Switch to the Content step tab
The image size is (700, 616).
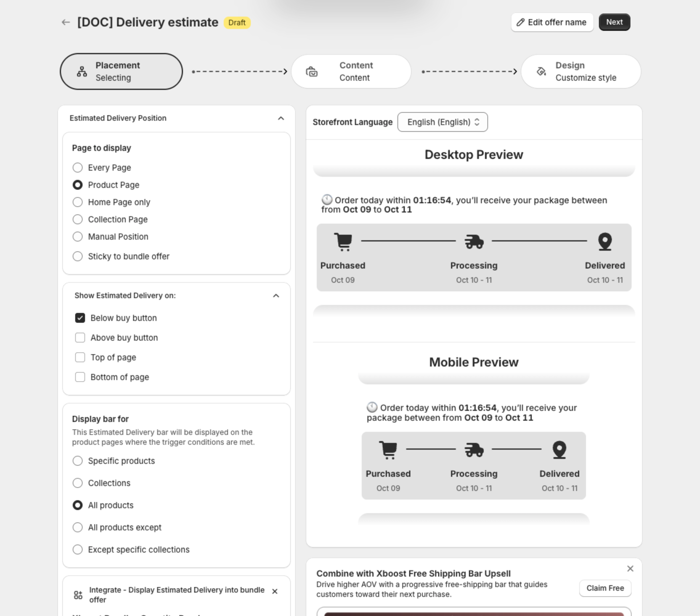(x=351, y=71)
